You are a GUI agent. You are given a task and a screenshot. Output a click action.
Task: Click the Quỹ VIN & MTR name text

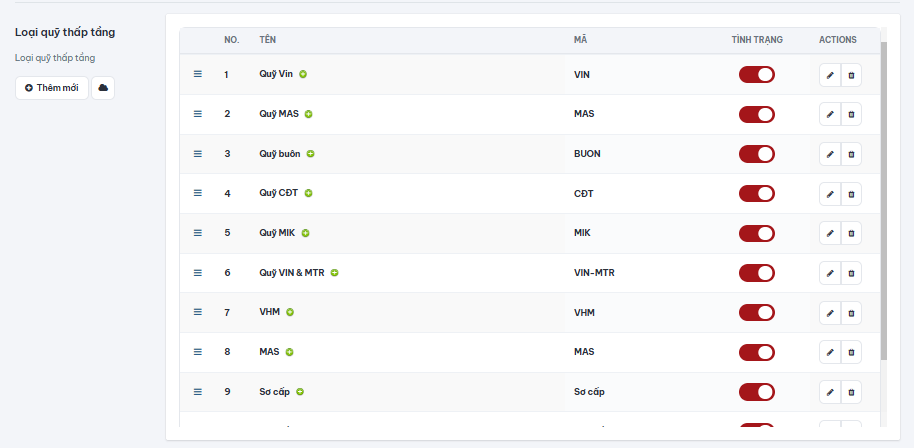click(x=291, y=273)
